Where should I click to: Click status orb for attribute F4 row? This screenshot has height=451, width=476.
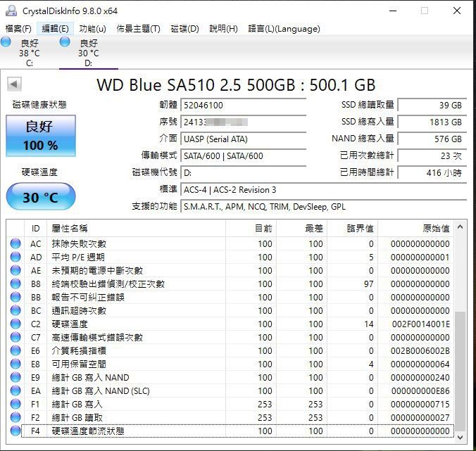(15, 431)
